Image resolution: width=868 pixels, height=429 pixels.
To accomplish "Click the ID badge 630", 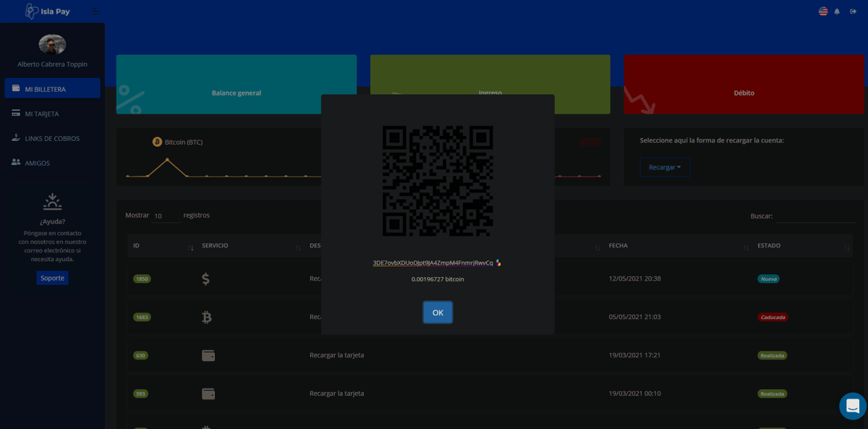I will point(140,355).
